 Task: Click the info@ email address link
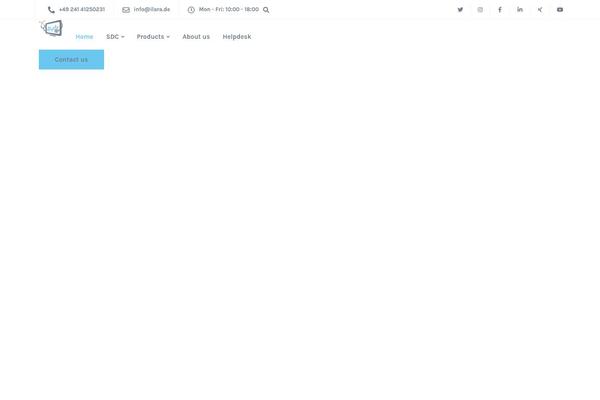coord(152,10)
